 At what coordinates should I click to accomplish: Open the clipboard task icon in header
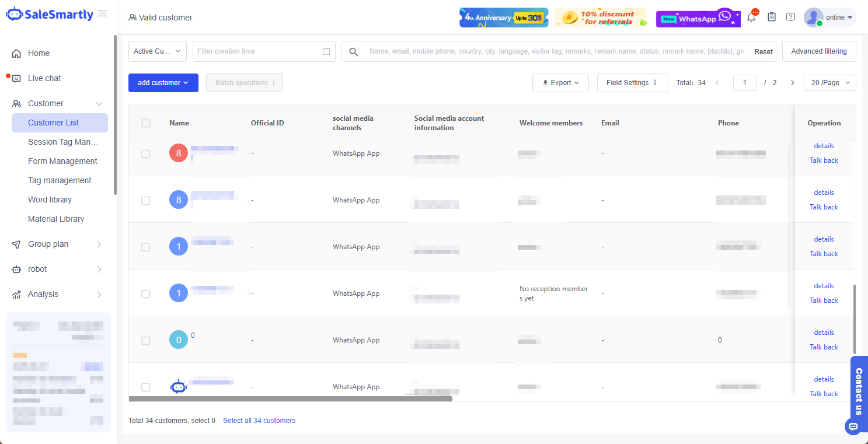[772, 18]
